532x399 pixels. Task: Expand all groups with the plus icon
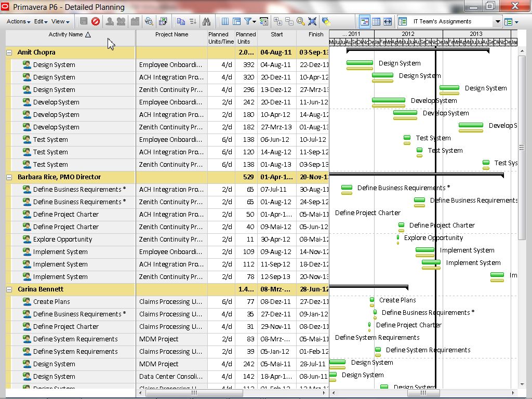pyautogui.click(x=278, y=21)
